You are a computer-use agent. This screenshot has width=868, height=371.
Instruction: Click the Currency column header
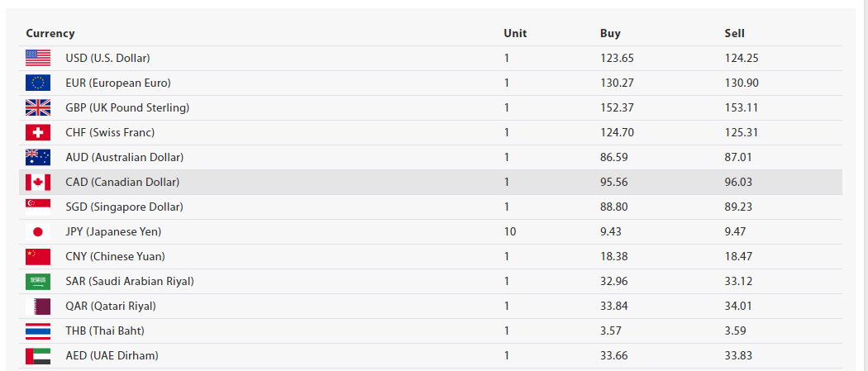point(50,33)
